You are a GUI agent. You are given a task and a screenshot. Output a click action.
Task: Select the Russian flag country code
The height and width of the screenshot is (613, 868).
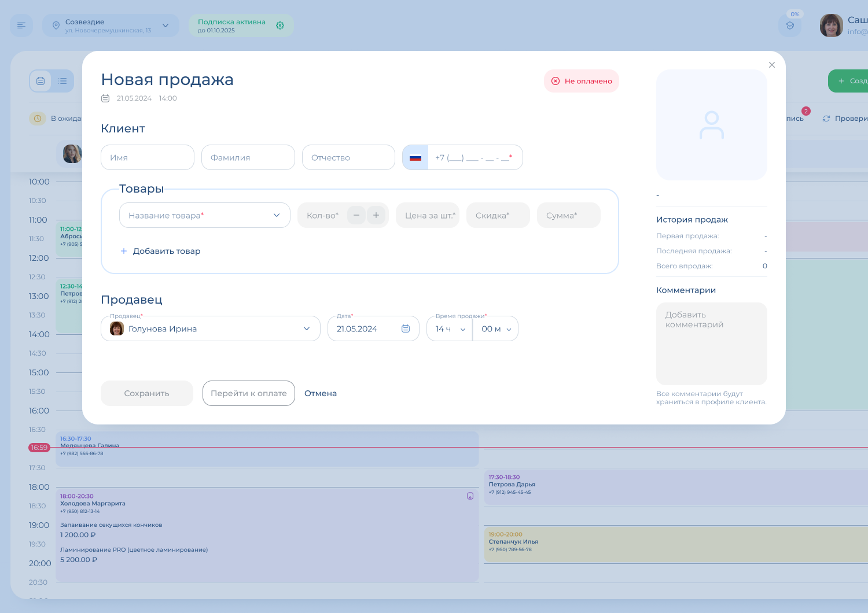pos(415,157)
